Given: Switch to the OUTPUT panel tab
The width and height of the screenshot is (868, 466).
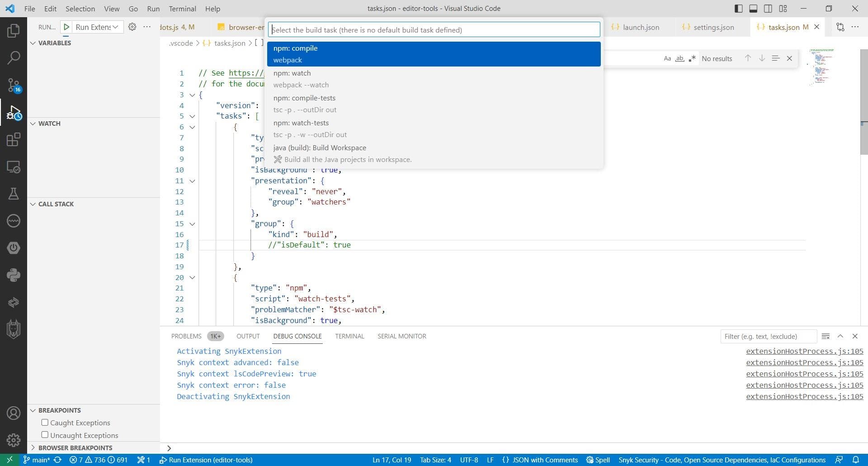Looking at the screenshot, I should click(248, 336).
